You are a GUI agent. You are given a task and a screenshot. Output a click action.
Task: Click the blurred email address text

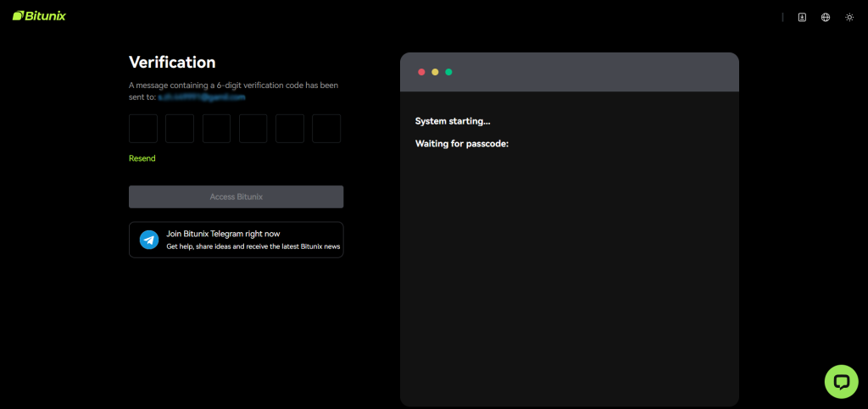pos(202,97)
